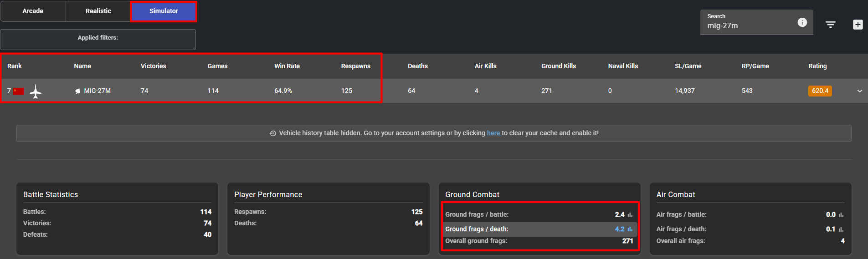868x259 pixels.
Task: Click the orange 620.4 rating badge
Action: [x=820, y=91]
